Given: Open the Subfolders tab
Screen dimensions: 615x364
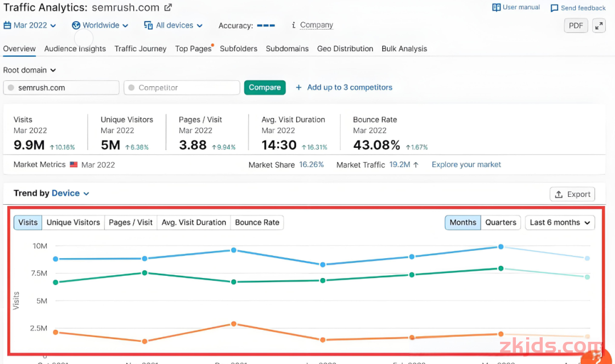Looking at the screenshot, I should tap(239, 48).
